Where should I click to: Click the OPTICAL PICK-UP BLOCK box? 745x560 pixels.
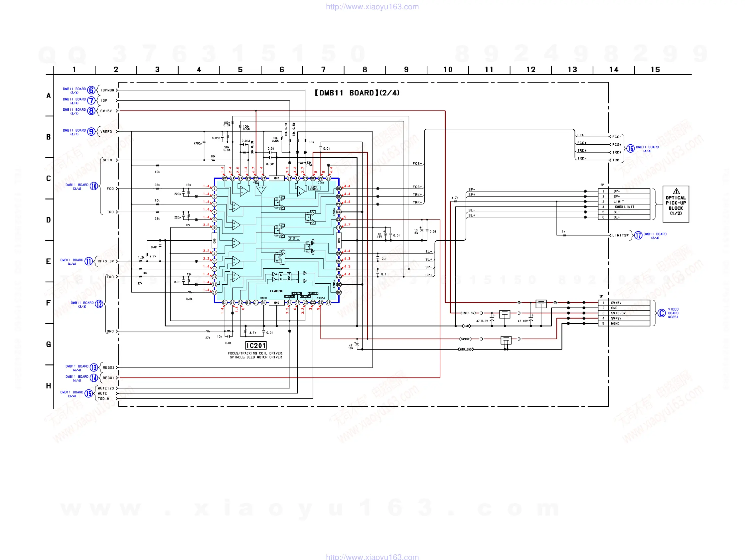[675, 204]
